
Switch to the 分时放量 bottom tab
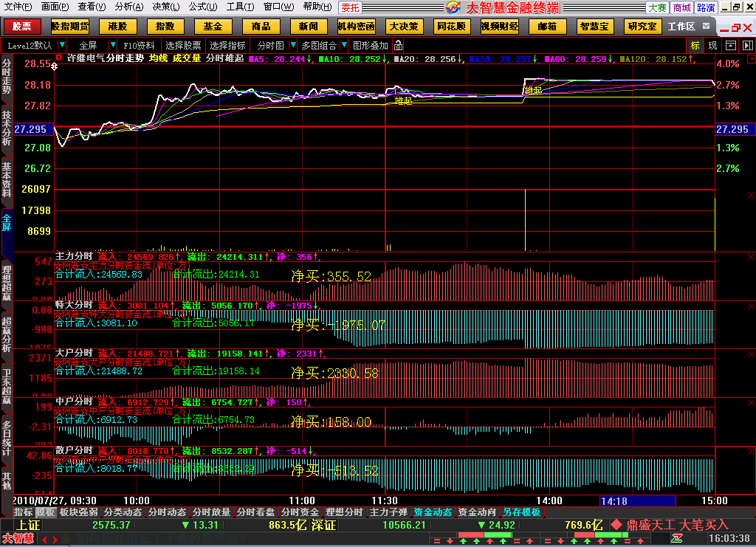(212, 512)
